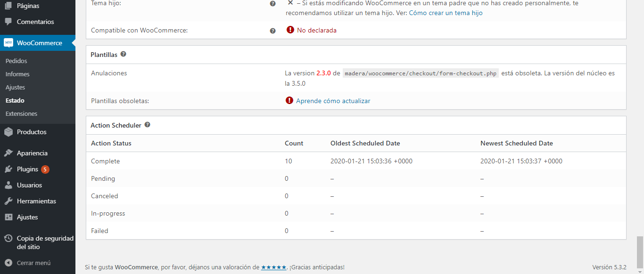Click the Count column header
The image size is (644, 274).
pos(294,143)
